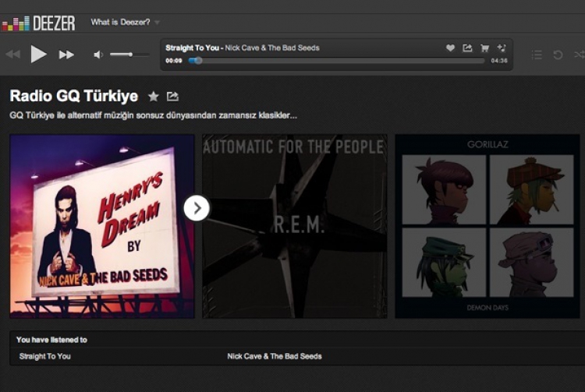Open Nick Cave & The Bad Seeds in history

[274, 356]
